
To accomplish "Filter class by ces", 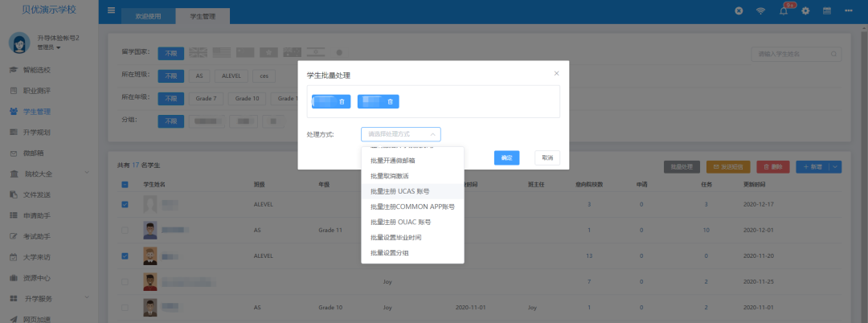I will coord(264,76).
